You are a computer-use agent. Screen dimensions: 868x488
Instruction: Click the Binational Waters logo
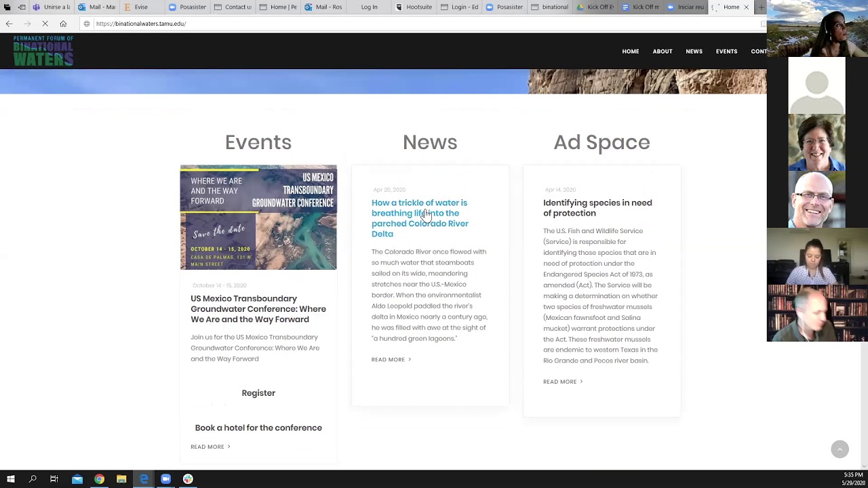pyautogui.click(x=43, y=52)
